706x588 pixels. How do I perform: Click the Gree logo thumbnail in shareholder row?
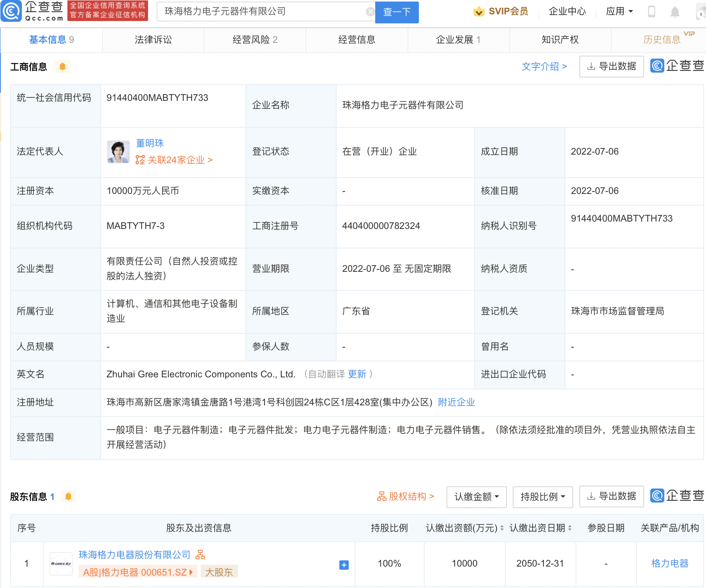click(x=61, y=563)
